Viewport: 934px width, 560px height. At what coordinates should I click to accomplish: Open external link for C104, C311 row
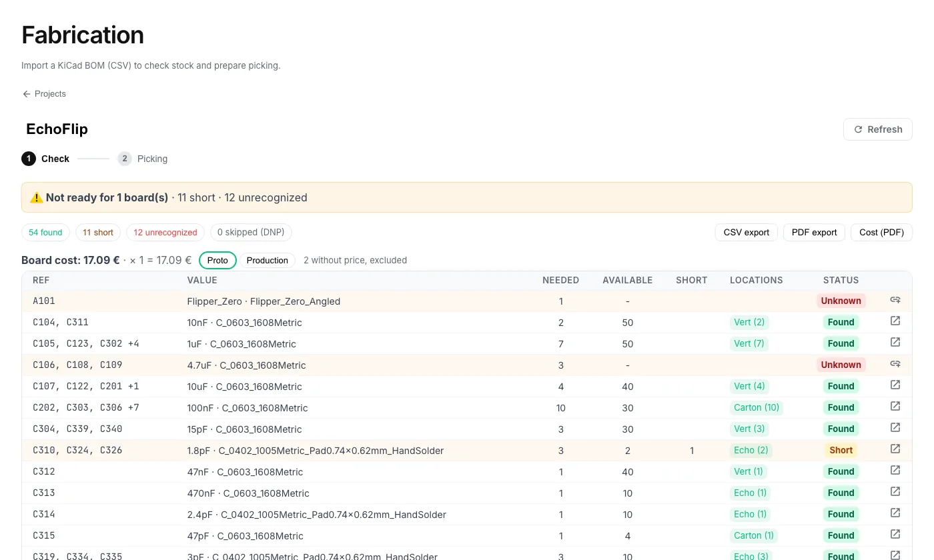[x=895, y=321]
